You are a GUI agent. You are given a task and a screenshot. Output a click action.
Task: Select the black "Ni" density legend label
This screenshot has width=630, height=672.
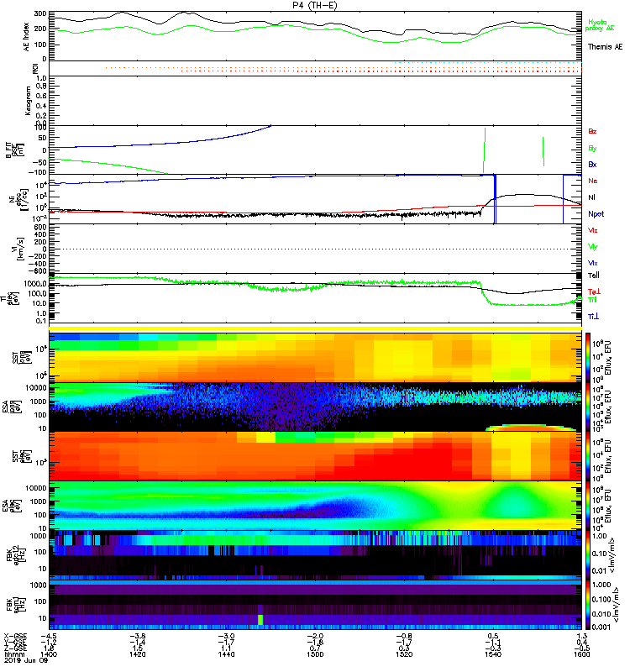(x=591, y=197)
